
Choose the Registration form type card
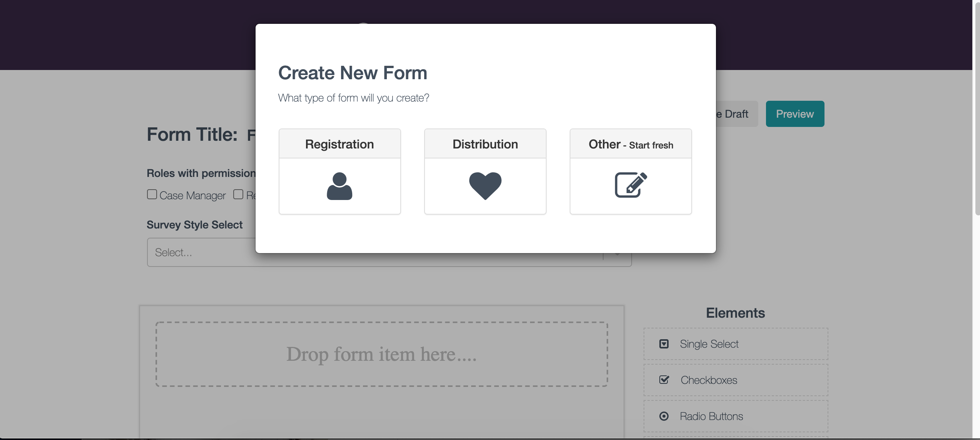[x=339, y=171]
